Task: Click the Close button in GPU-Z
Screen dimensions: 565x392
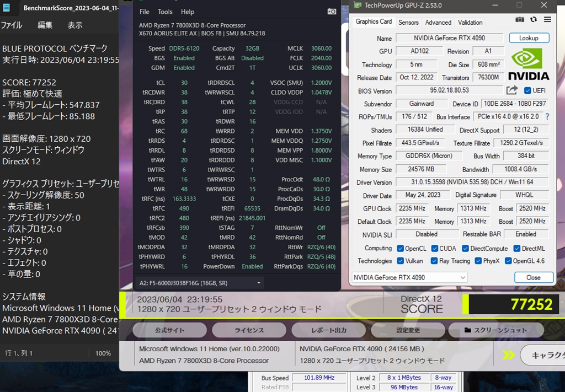Action: click(x=534, y=277)
